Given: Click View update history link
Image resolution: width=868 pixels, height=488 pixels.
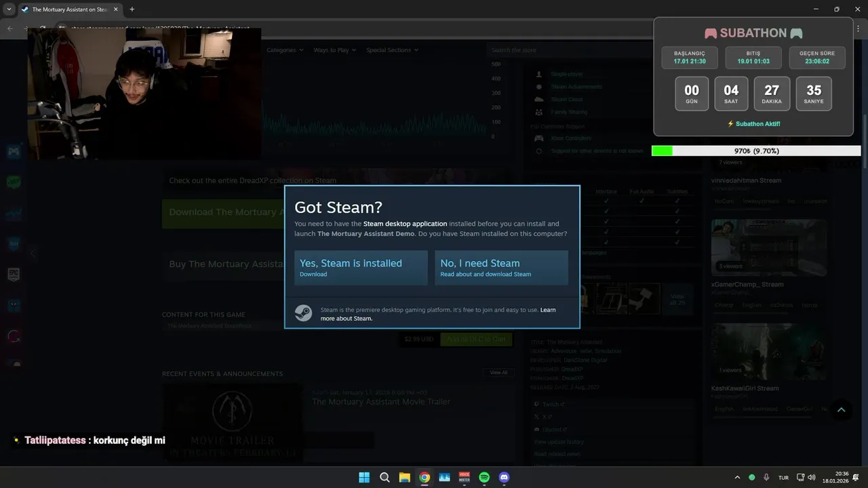Looking at the screenshot, I should 559,442.
